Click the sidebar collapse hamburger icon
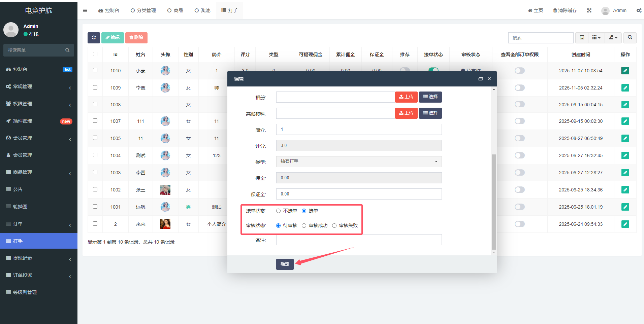644x324 pixels. [85, 10]
